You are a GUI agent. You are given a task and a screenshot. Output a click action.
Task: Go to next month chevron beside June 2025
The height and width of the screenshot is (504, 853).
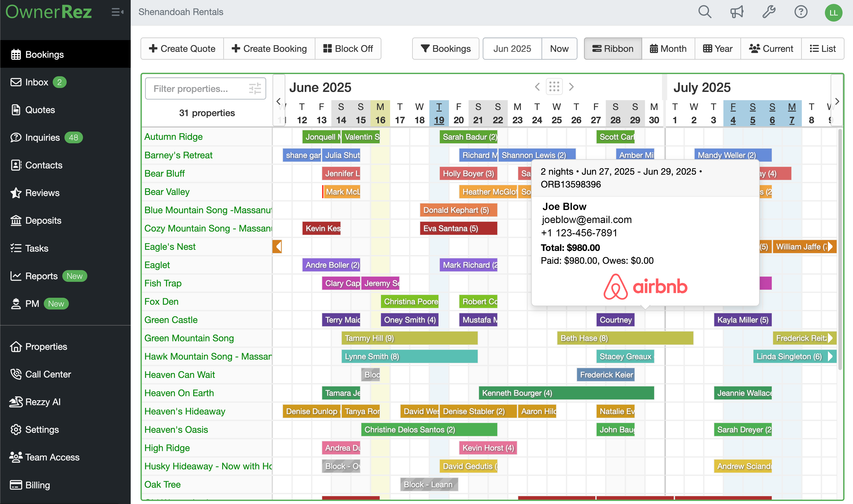click(572, 87)
